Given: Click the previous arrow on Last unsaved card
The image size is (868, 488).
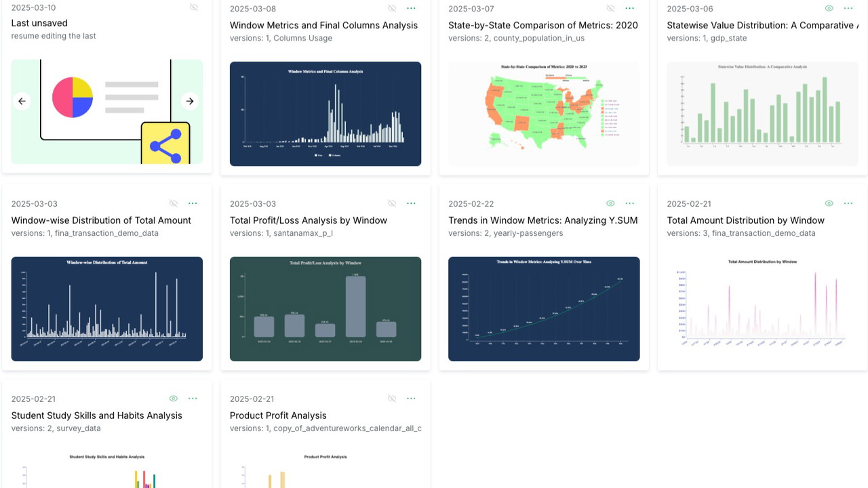Looking at the screenshot, I should tap(22, 101).
